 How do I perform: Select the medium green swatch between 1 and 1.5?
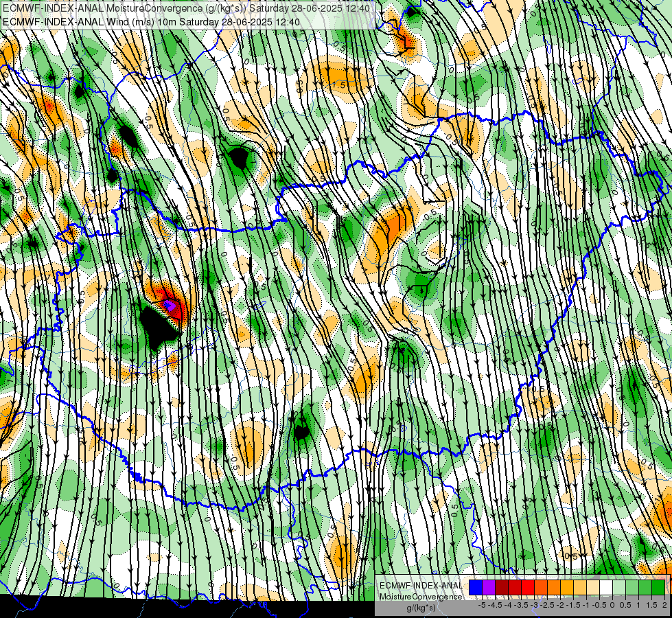point(645,587)
